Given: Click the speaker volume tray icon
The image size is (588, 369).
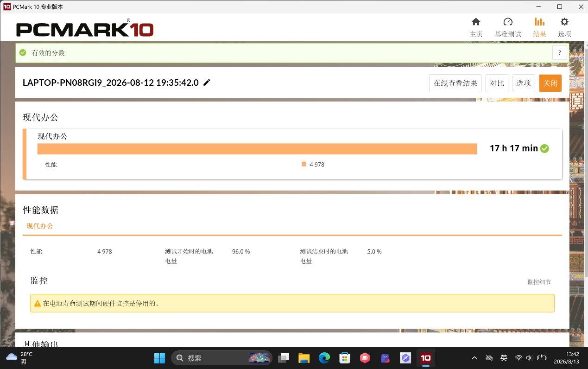Looking at the screenshot, I should (530, 358).
